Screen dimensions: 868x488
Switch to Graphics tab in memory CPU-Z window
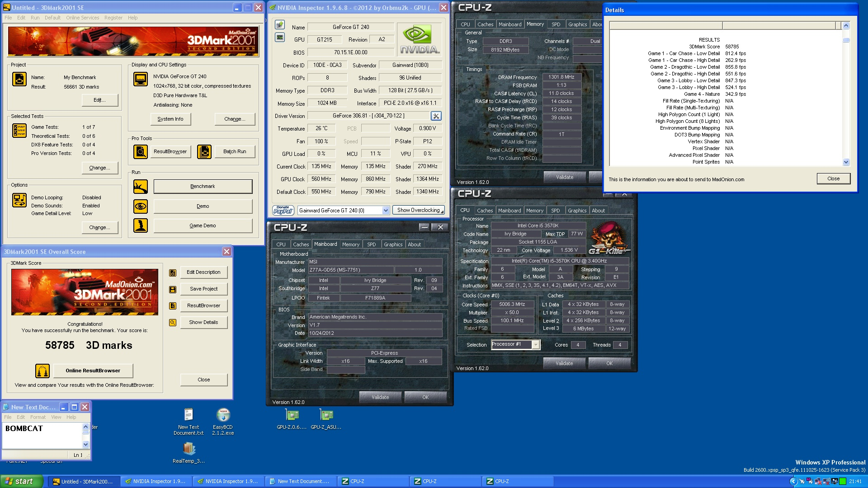coord(577,24)
